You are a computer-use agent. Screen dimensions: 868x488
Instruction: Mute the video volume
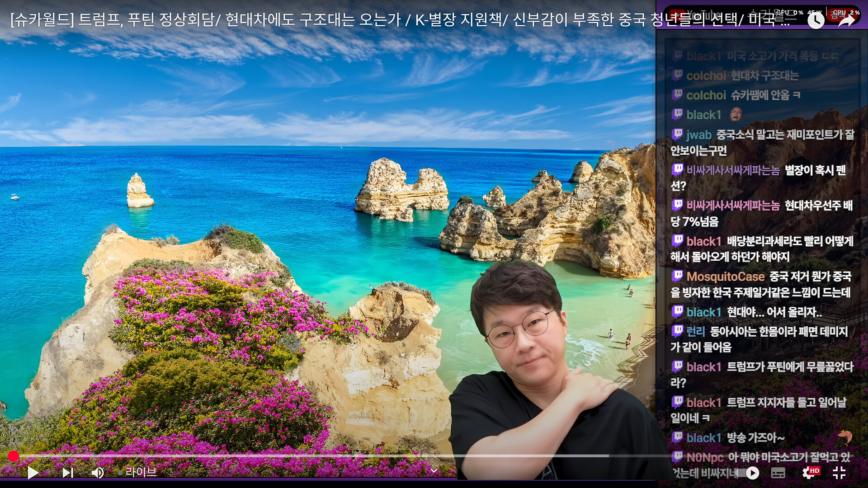(x=97, y=473)
